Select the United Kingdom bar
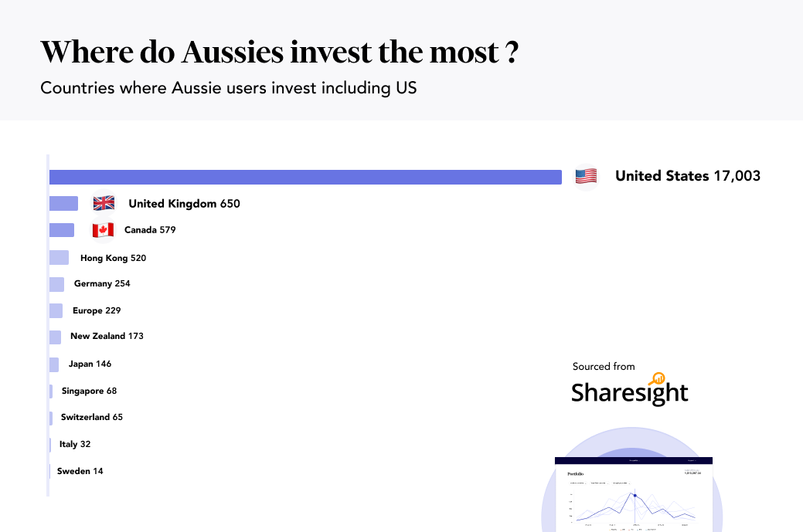The height and width of the screenshot is (532, 803). point(63,204)
